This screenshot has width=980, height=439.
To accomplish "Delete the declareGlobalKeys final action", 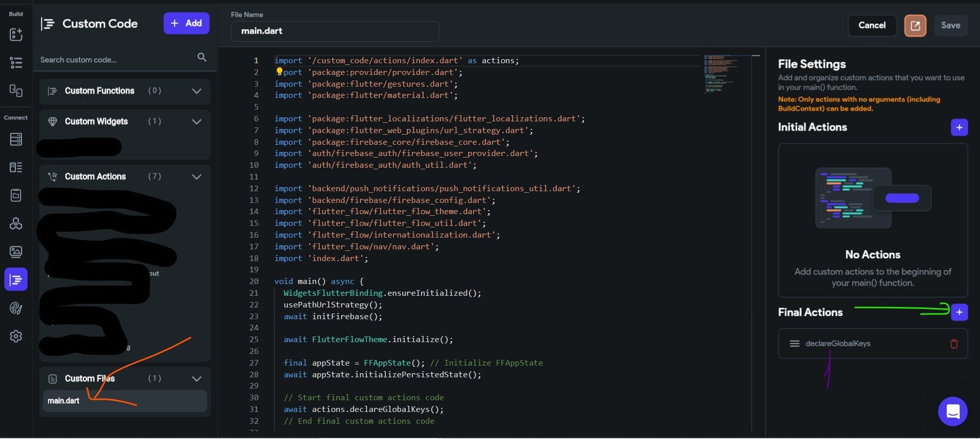I will [x=953, y=344].
